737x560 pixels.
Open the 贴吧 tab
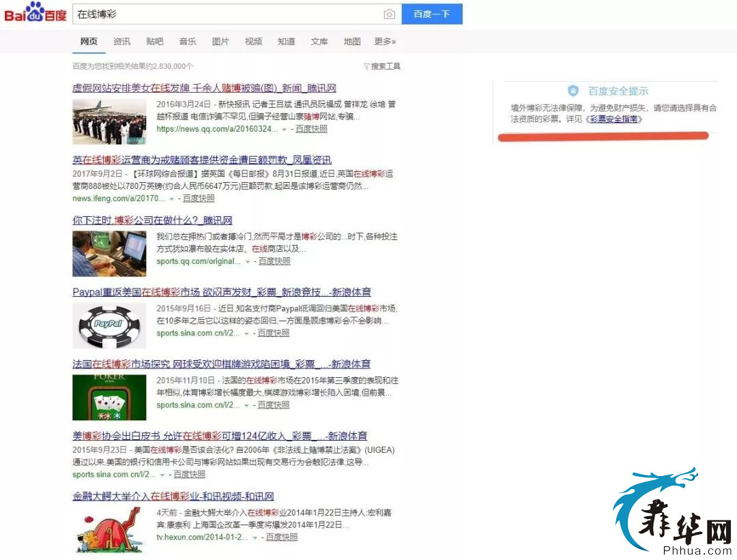154,42
